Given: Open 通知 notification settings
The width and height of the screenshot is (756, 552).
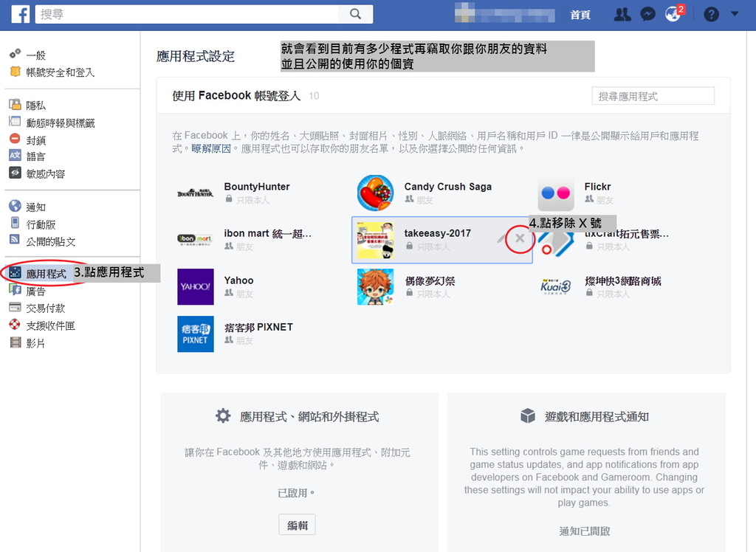Looking at the screenshot, I should 35,207.
